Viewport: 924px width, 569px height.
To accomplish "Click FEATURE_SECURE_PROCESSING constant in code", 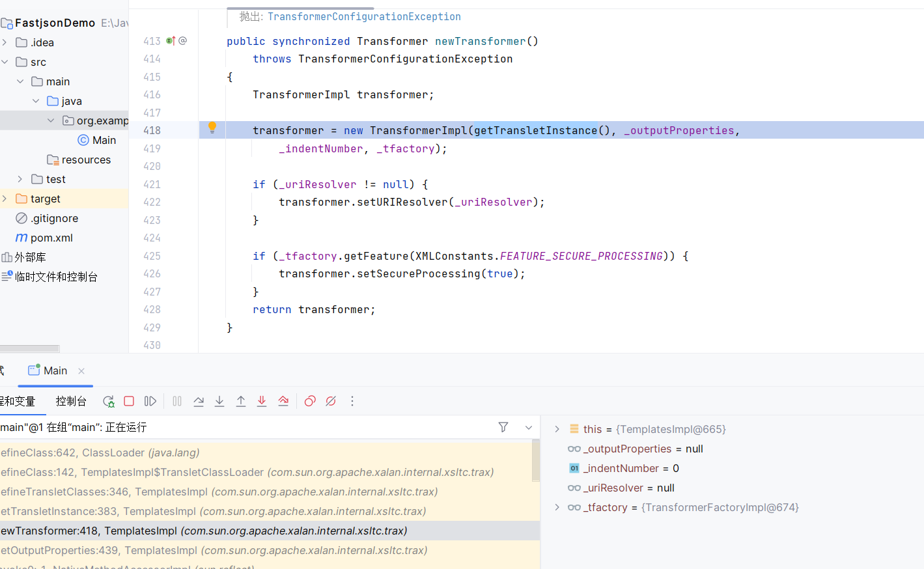I will (581, 256).
